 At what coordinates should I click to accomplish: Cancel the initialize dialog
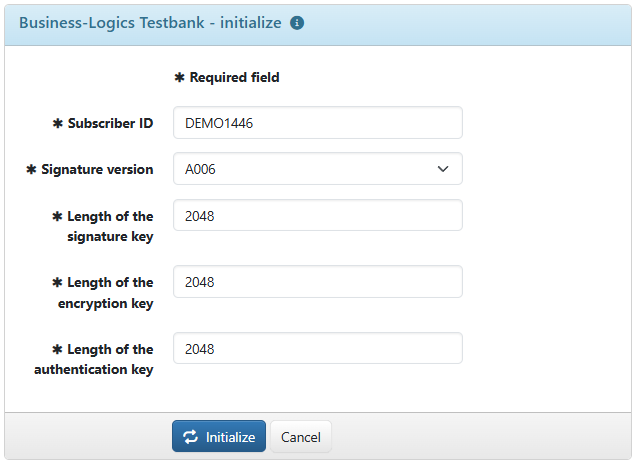(x=301, y=437)
